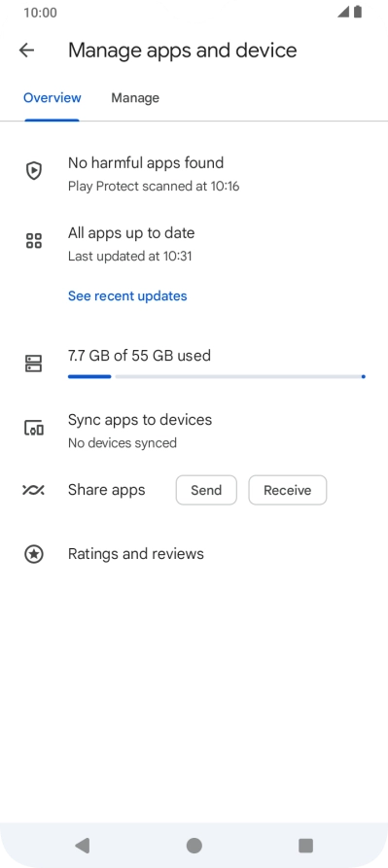This screenshot has height=868, width=388.
Task: Tap the Receive button
Action: pos(287,490)
